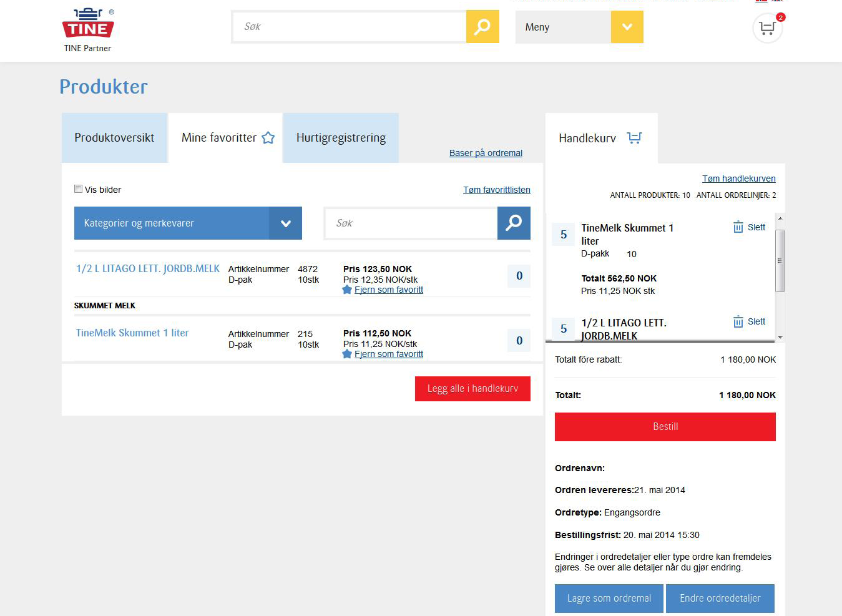This screenshot has height=616, width=842.
Task: Remove TineMelk Skummet via Fjern som favoritt link
Action: point(389,354)
